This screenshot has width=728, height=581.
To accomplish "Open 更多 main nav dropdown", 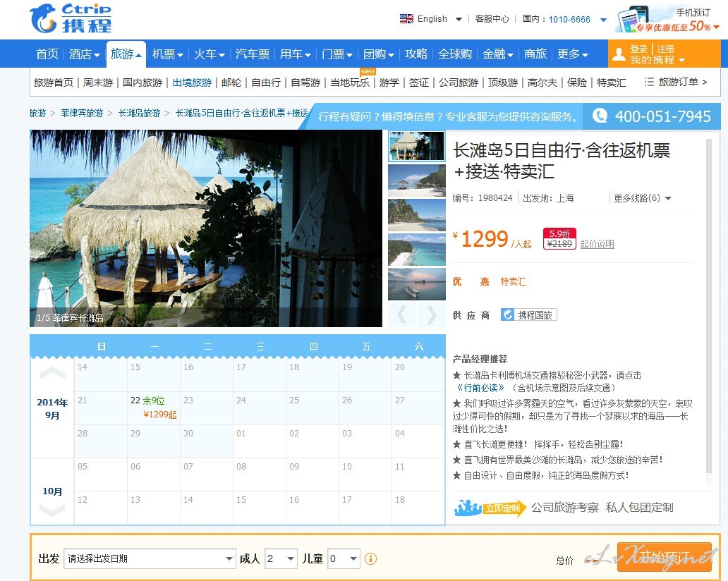I will [x=572, y=54].
